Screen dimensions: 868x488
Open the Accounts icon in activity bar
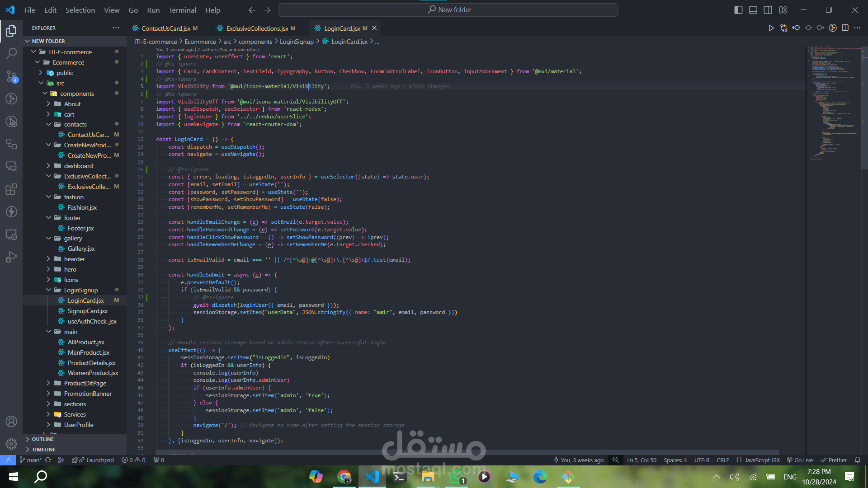pos(11,421)
